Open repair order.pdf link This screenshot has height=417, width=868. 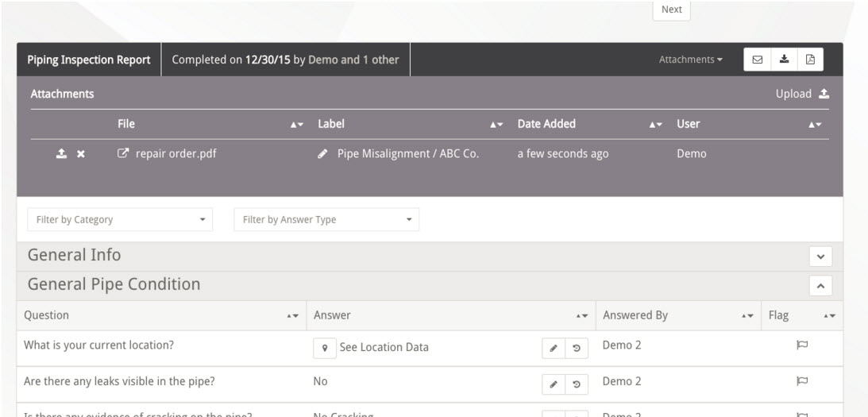coord(168,153)
